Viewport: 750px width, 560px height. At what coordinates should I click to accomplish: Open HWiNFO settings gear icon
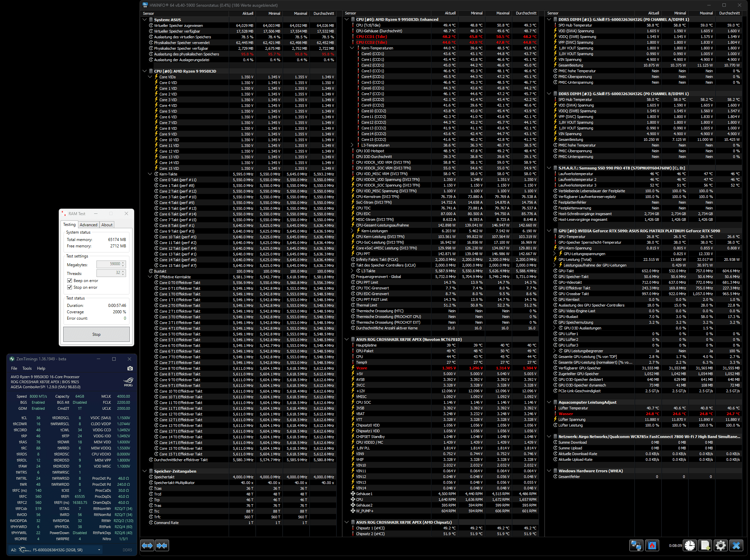point(720,546)
